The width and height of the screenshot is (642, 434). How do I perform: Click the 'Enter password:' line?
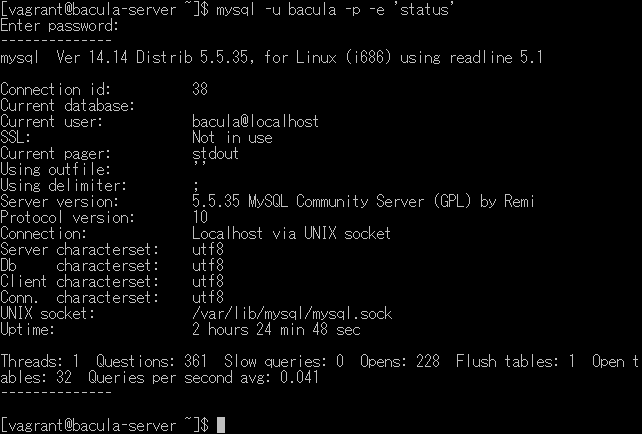pyautogui.click(x=59, y=26)
